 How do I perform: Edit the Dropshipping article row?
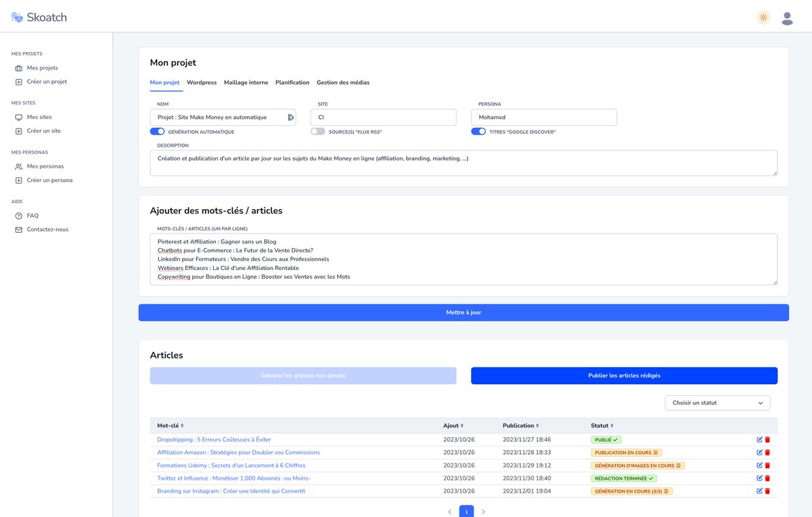pos(759,440)
